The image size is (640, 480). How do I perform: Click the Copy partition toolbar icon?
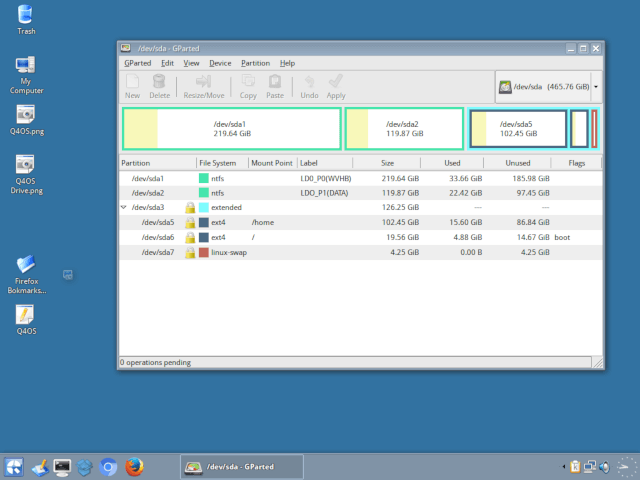[248, 86]
